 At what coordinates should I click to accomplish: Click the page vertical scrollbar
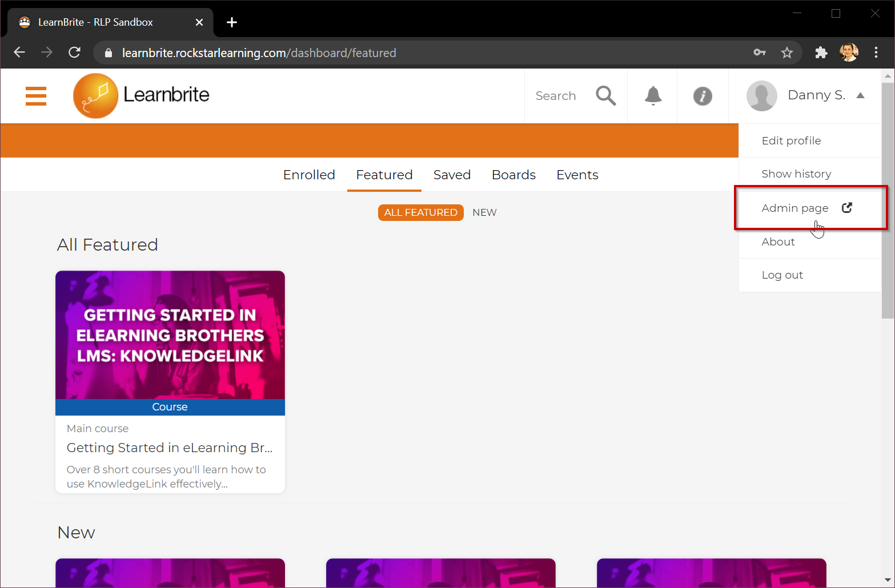pyautogui.click(x=888, y=200)
